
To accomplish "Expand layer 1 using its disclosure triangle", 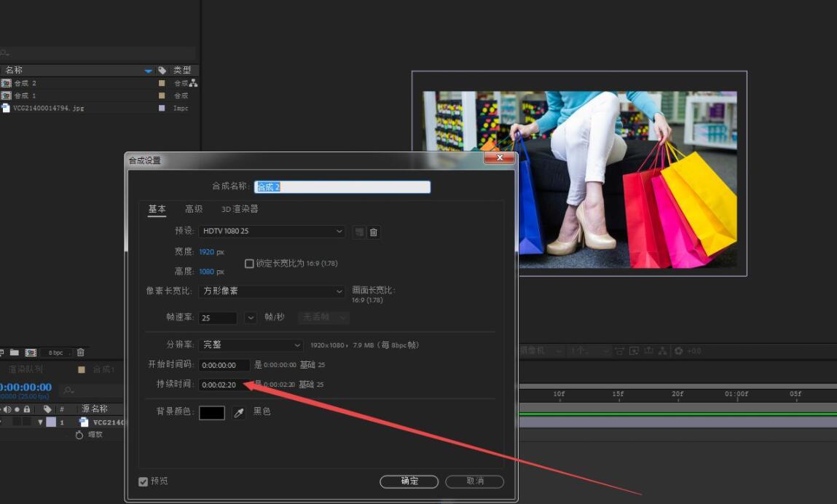I will pyautogui.click(x=41, y=422).
